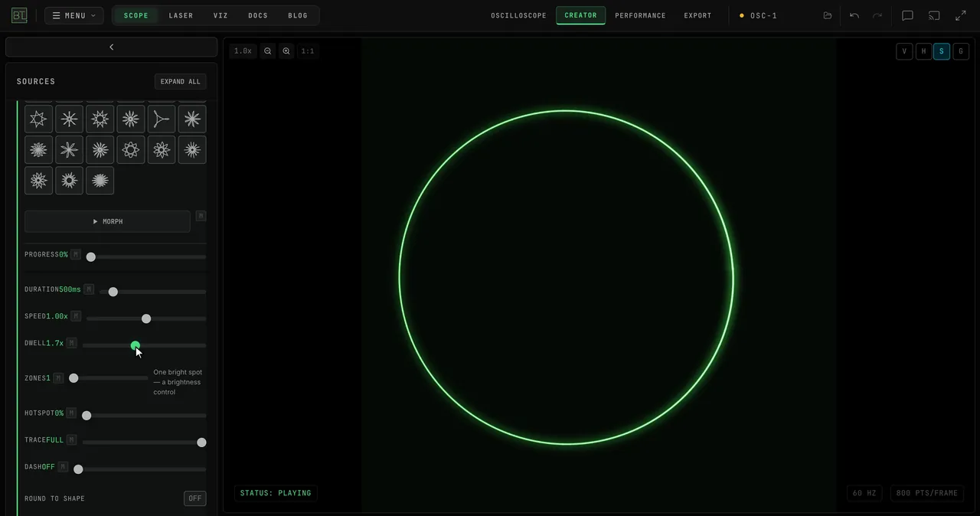Screen dimensions: 980x516
Task: Reset zoom with the 1:1 button
Action: click(308, 51)
